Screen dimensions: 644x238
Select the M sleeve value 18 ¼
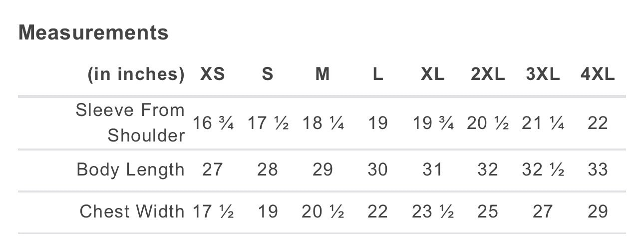322,122
